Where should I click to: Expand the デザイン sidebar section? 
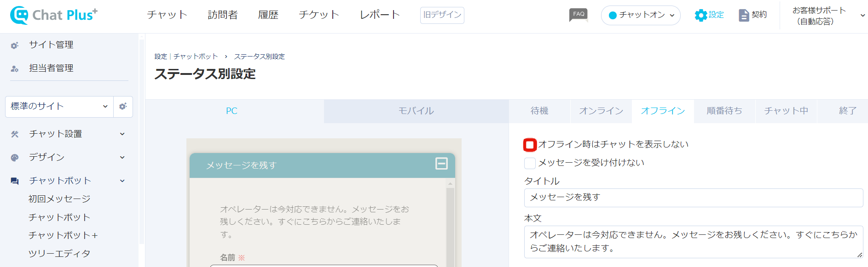pos(122,158)
